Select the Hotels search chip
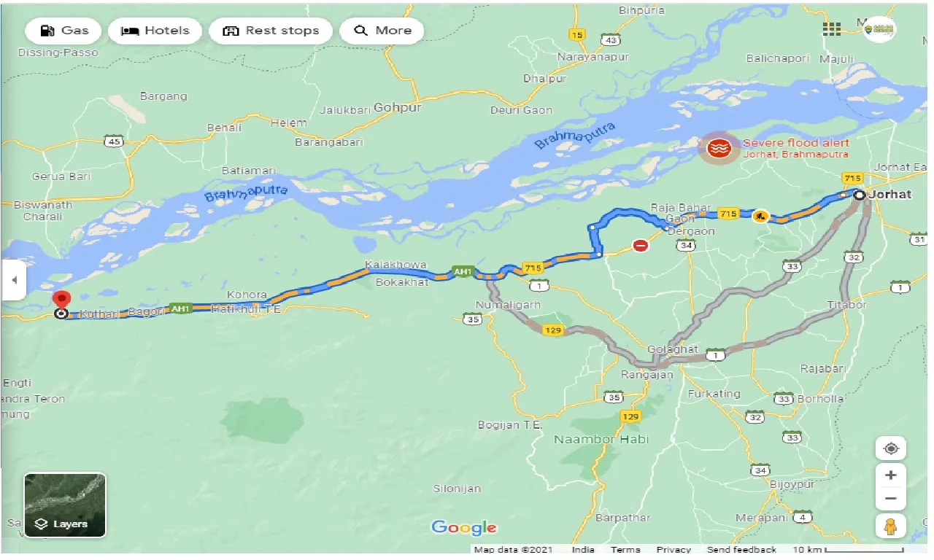 [x=155, y=31]
